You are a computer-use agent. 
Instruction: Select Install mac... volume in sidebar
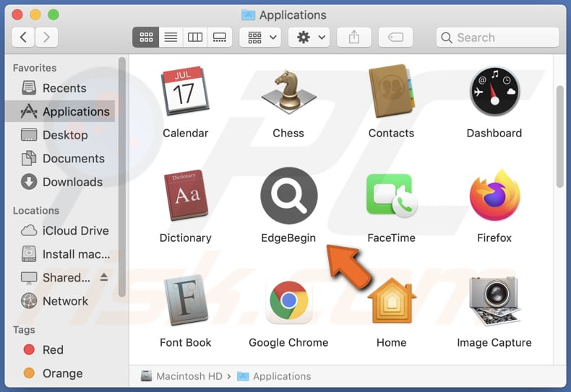[x=60, y=254]
